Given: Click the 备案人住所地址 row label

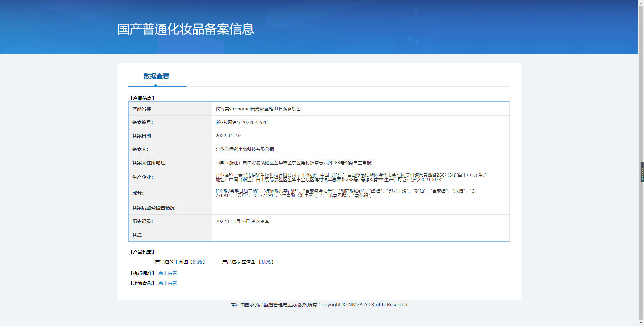Looking at the screenshot, I should (150, 163).
